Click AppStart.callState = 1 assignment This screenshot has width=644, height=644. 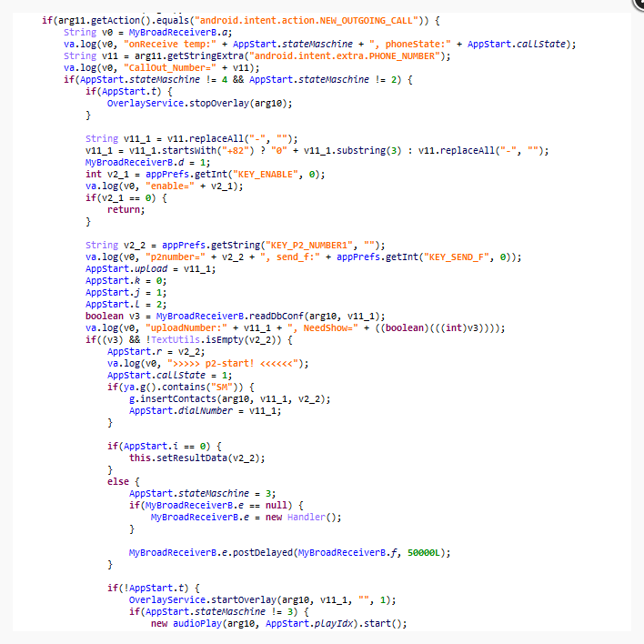(x=169, y=376)
